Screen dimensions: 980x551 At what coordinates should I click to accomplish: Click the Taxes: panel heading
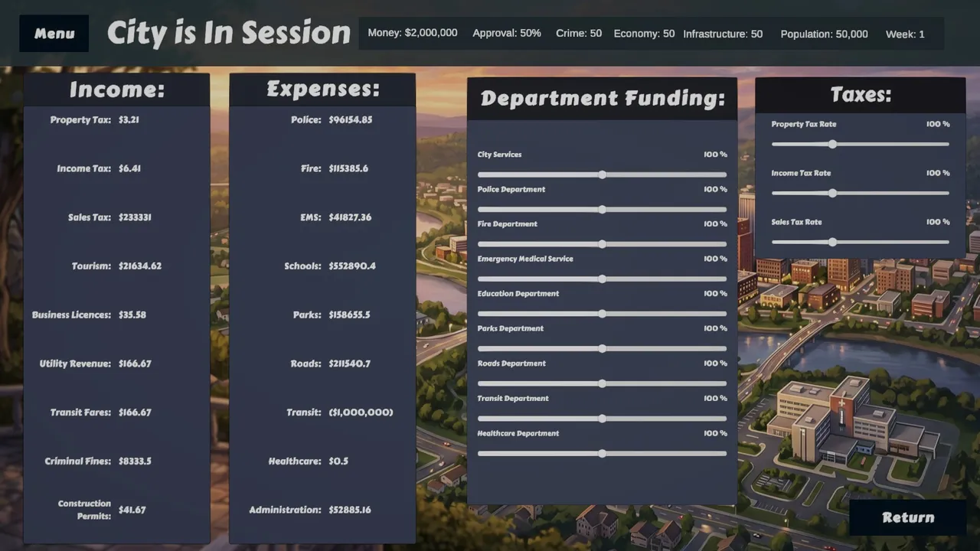861,94
